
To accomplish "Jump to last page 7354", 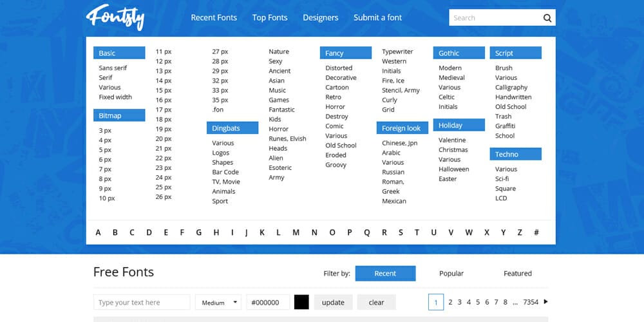I will 531,302.
